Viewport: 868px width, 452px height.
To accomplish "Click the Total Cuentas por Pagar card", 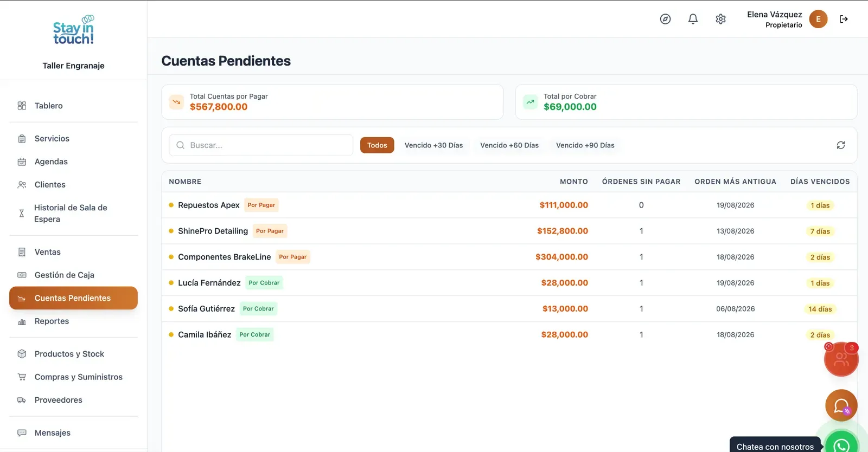I will pyautogui.click(x=333, y=102).
